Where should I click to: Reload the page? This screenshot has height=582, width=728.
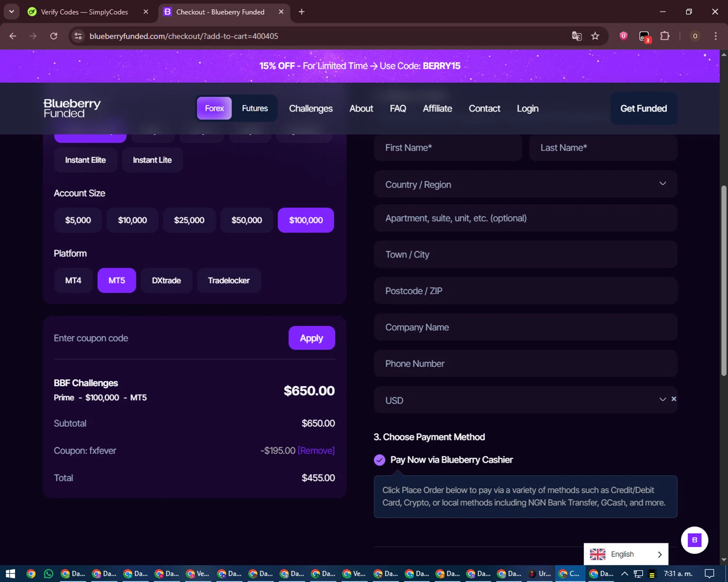54,36
